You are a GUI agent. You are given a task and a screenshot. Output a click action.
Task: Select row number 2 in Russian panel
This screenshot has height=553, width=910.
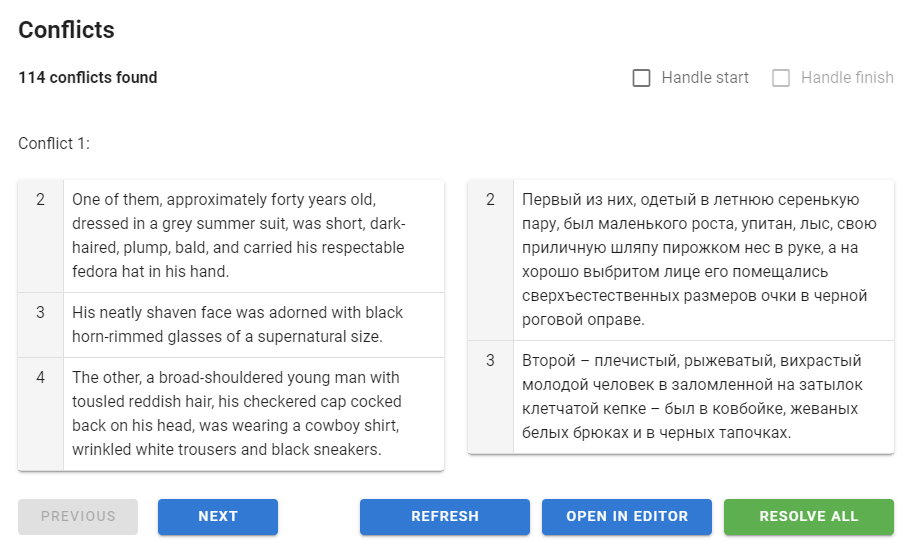click(491, 200)
